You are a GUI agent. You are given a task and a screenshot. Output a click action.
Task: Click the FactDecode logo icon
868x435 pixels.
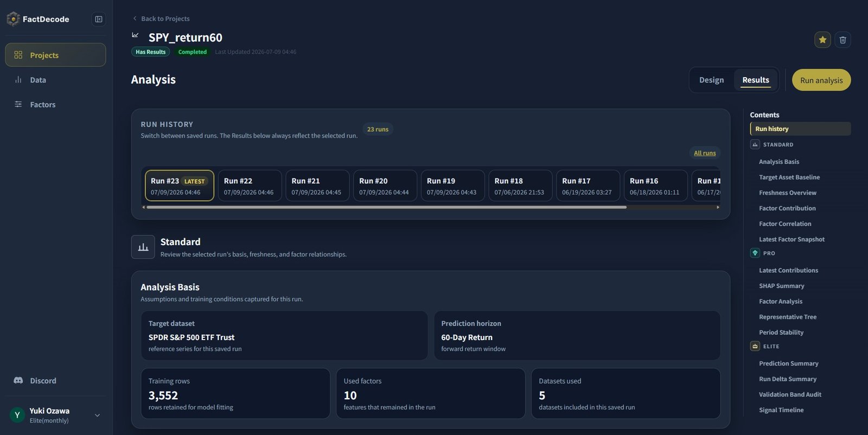[x=13, y=19]
